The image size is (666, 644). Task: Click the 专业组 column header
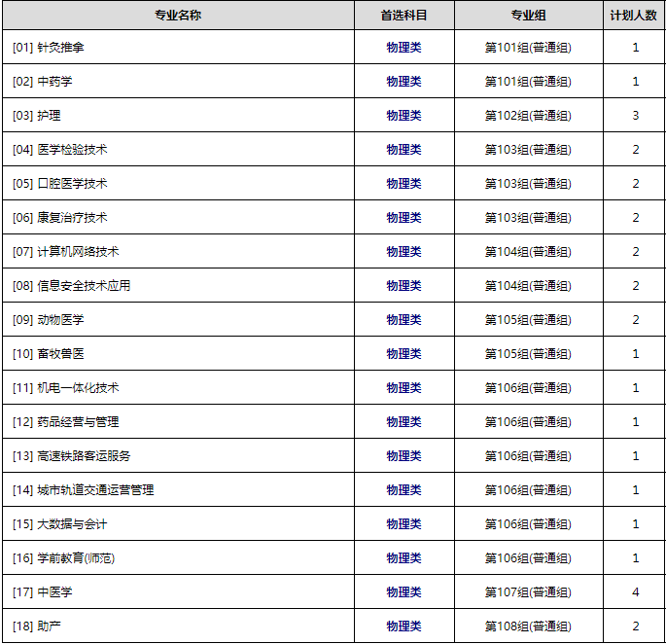point(528,16)
